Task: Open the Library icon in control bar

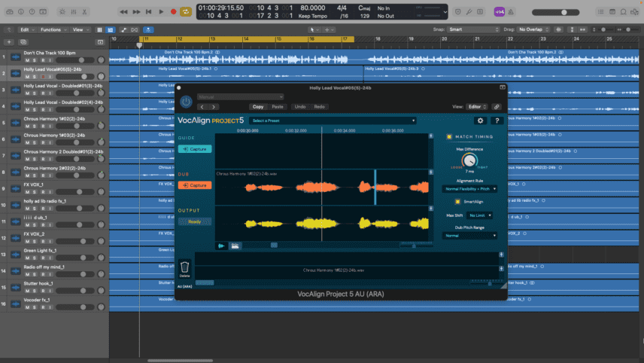Action: (10, 12)
